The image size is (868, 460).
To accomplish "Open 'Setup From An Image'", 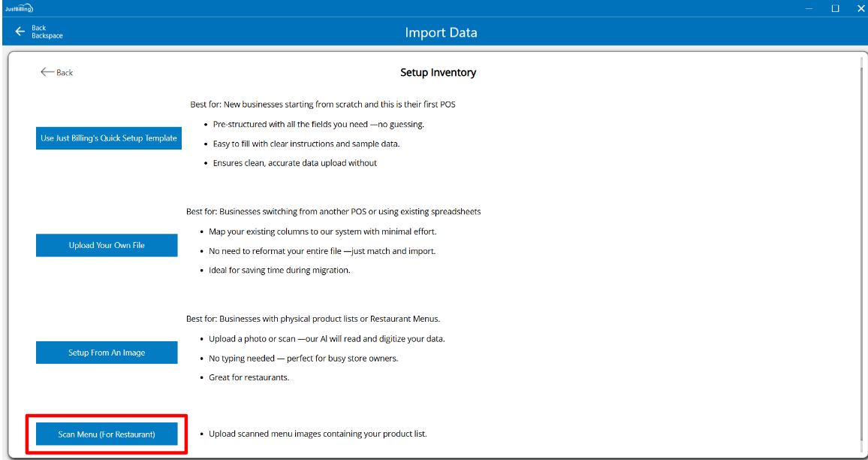I will (107, 353).
